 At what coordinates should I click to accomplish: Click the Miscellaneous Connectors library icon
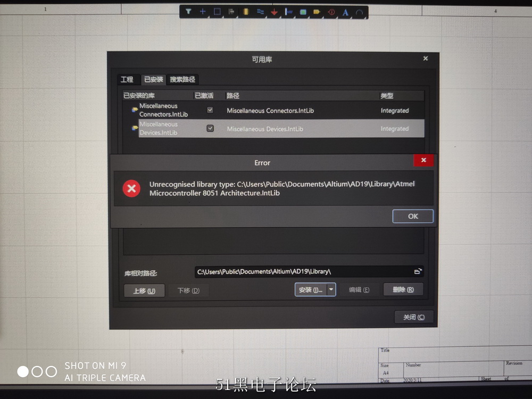point(135,110)
